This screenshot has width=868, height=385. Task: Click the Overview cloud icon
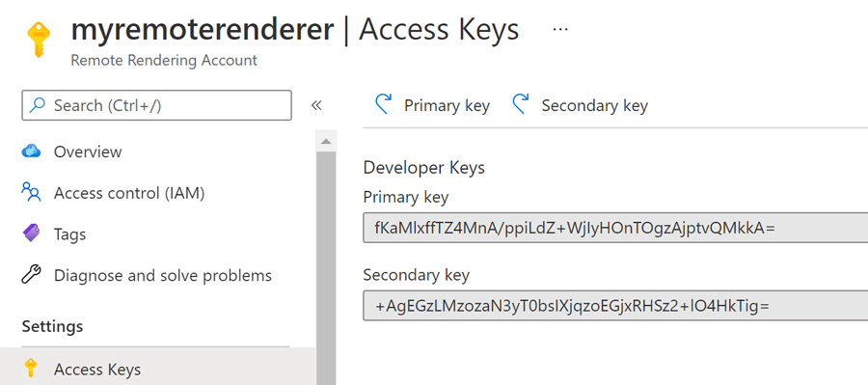[x=32, y=151]
